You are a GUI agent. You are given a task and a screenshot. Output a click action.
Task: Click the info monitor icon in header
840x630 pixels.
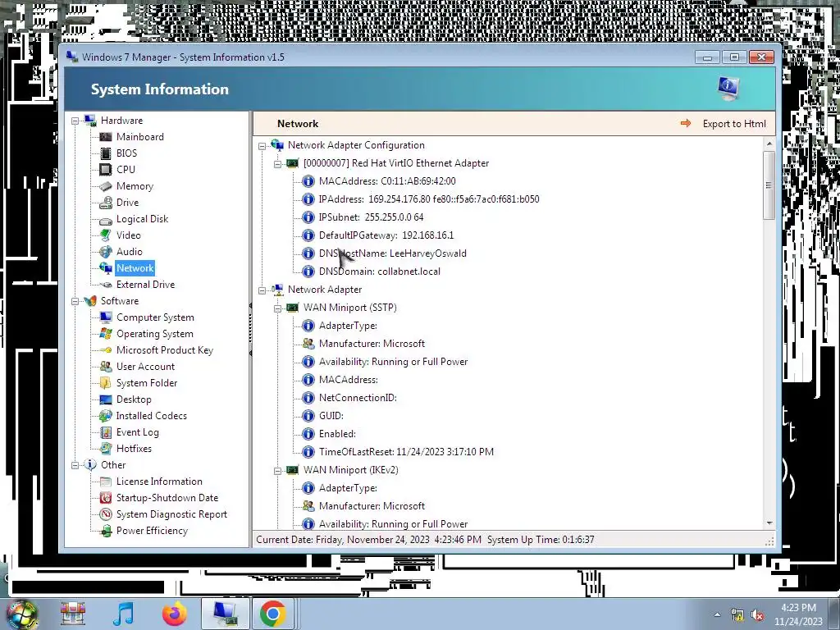[x=728, y=88]
